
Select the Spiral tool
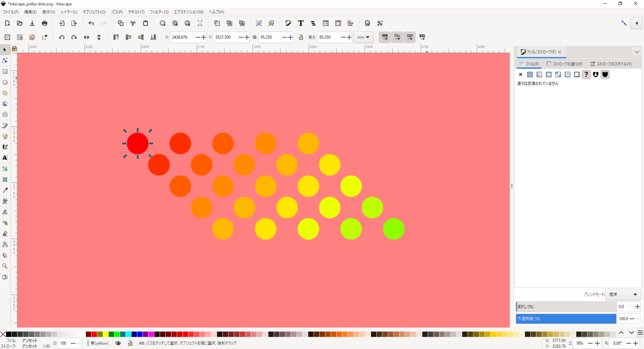click(x=5, y=115)
